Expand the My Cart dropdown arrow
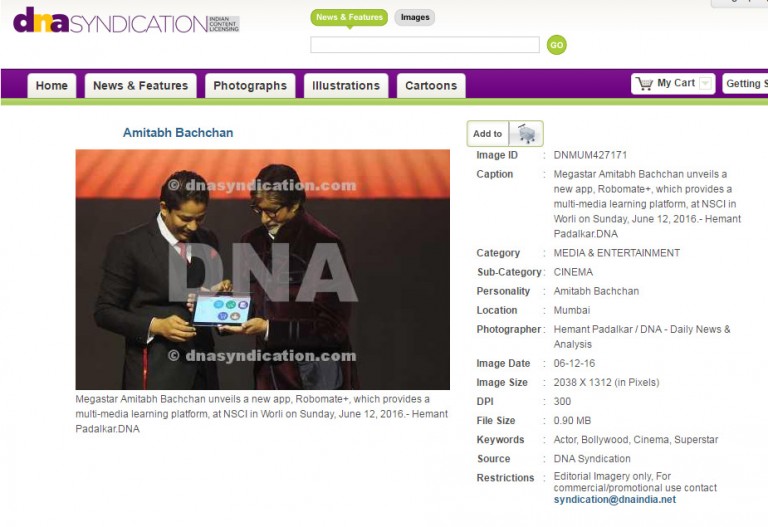Viewport: 768px width, 527px height. pyautogui.click(x=706, y=84)
